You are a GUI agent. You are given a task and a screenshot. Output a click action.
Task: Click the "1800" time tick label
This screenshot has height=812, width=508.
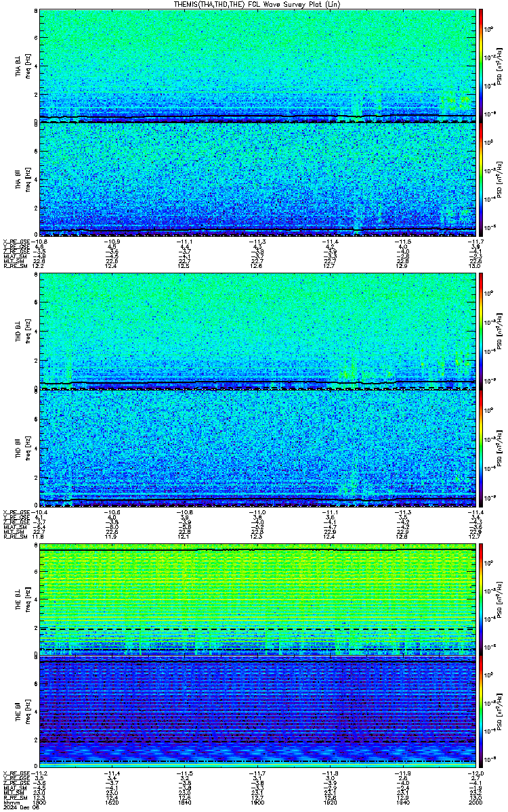40,801
